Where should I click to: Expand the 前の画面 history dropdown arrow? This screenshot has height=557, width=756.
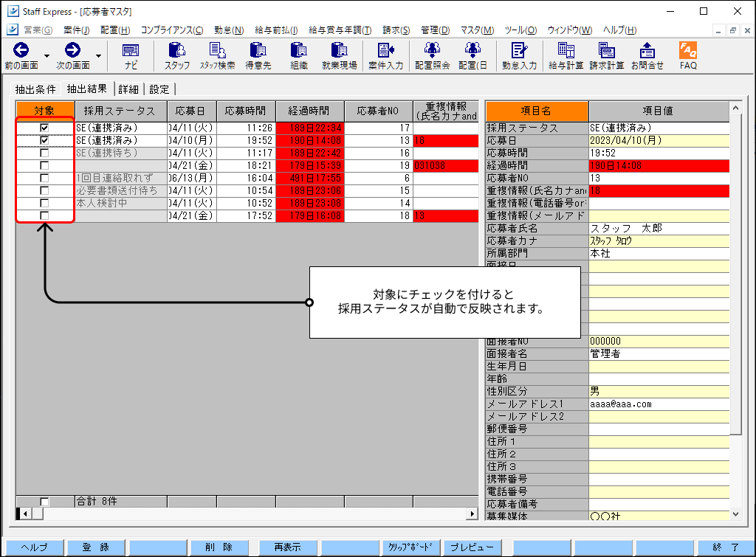tap(47, 56)
